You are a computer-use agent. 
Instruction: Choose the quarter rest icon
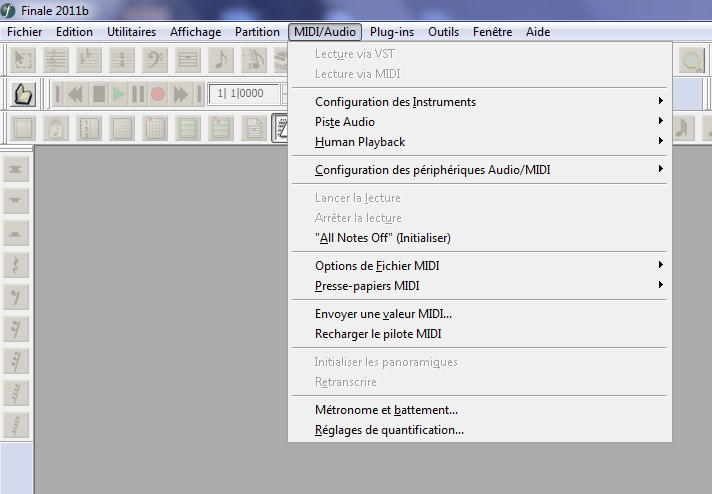(x=16, y=265)
